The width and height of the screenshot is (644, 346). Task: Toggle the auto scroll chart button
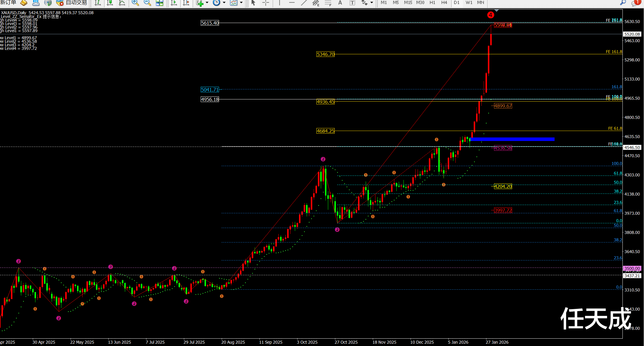click(x=174, y=3)
